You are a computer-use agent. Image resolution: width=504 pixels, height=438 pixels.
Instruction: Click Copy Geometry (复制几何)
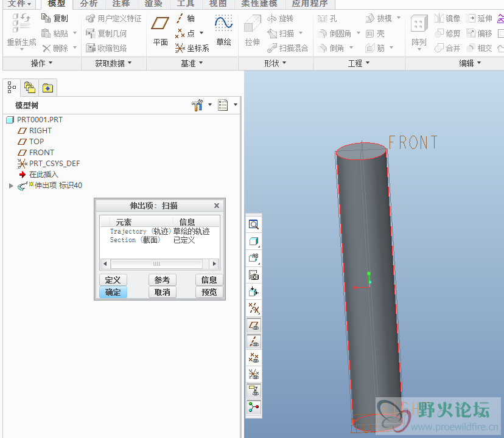(107, 33)
